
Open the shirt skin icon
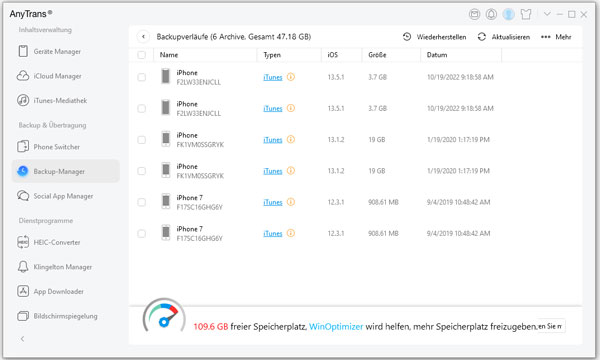[x=526, y=15]
